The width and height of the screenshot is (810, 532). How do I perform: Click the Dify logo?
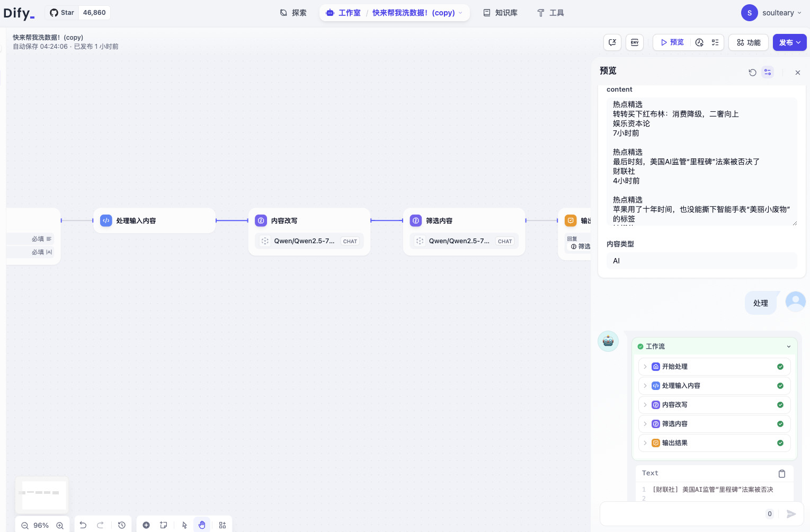pyautogui.click(x=19, y=13)
